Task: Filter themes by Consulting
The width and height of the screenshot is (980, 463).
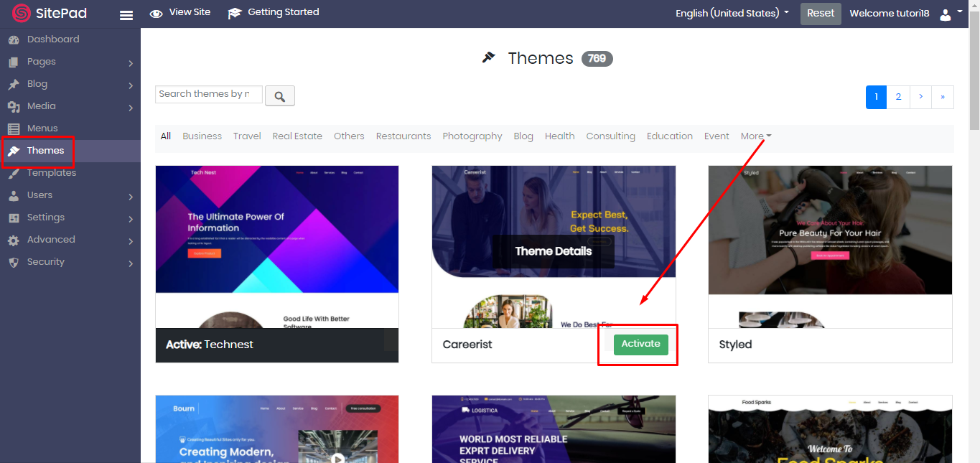Action: tap(611, 136)
